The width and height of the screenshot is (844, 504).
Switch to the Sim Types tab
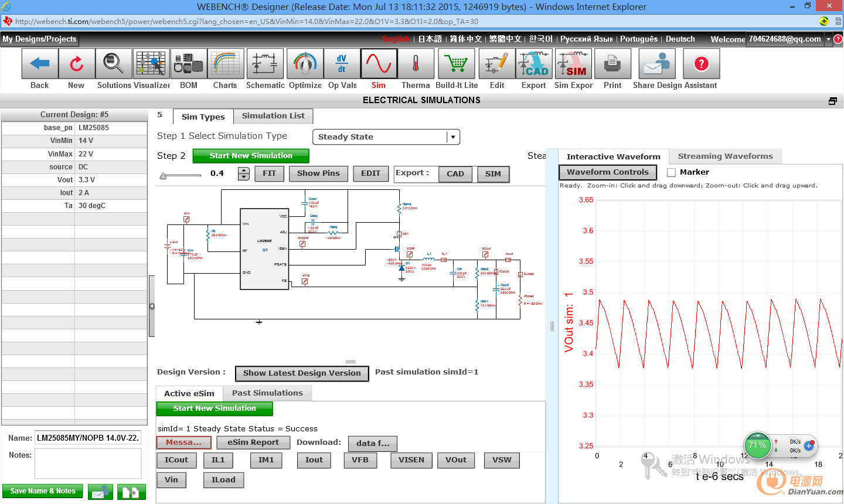203,117
